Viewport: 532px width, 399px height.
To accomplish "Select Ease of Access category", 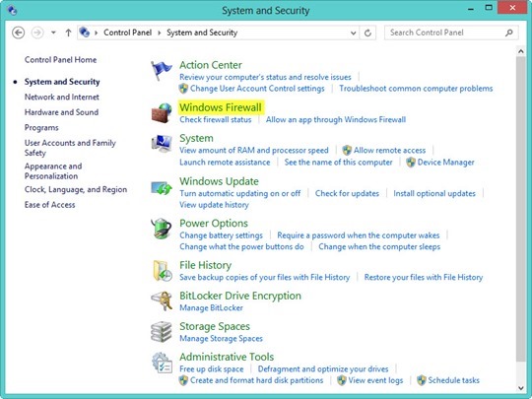I will (50, 205).
